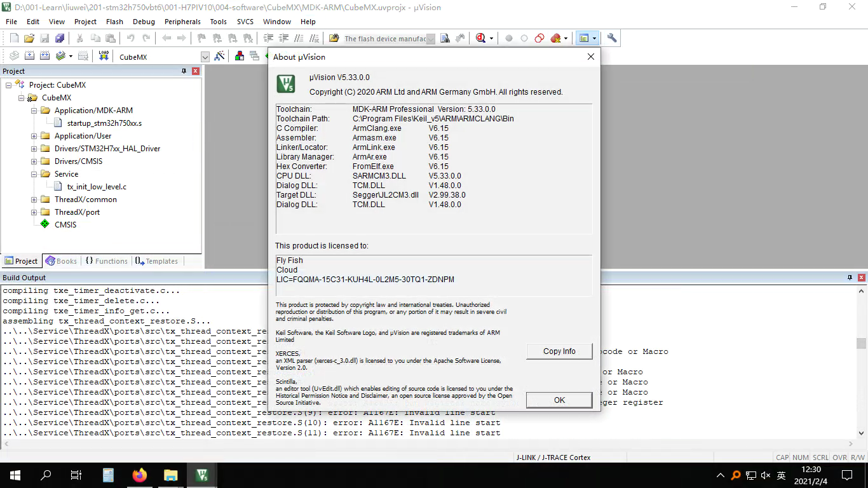Create a new file from the toolbar
The height and width of the screenshot is (488, 868).
[x=14, y=38]
